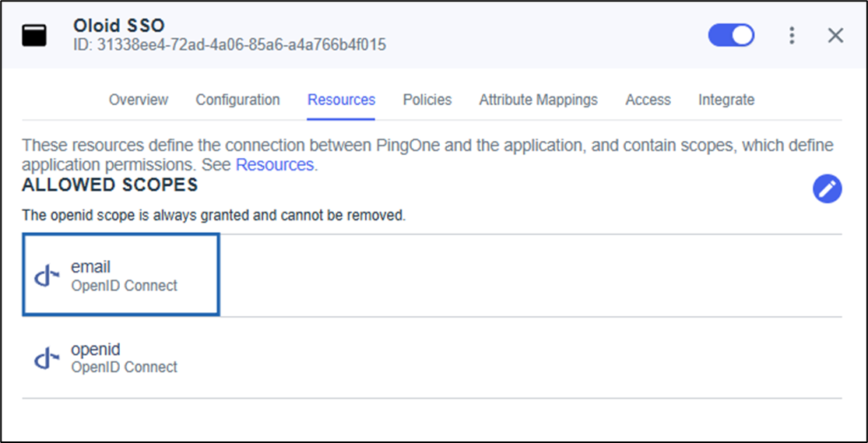Close the Oloid SSO panel
Viewport: 868px width, 443px height.
tap(835, 36)
